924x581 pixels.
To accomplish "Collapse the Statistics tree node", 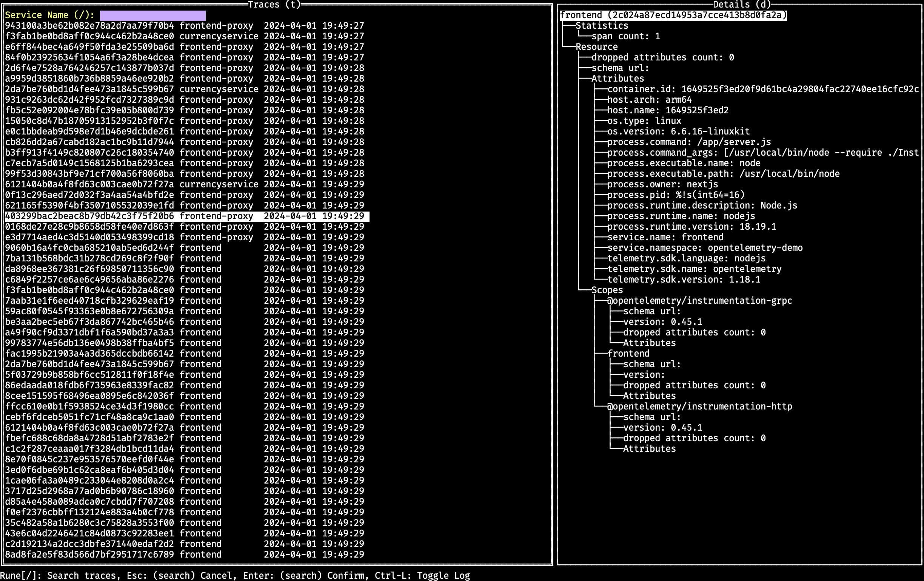I will (x=602, y=26).
